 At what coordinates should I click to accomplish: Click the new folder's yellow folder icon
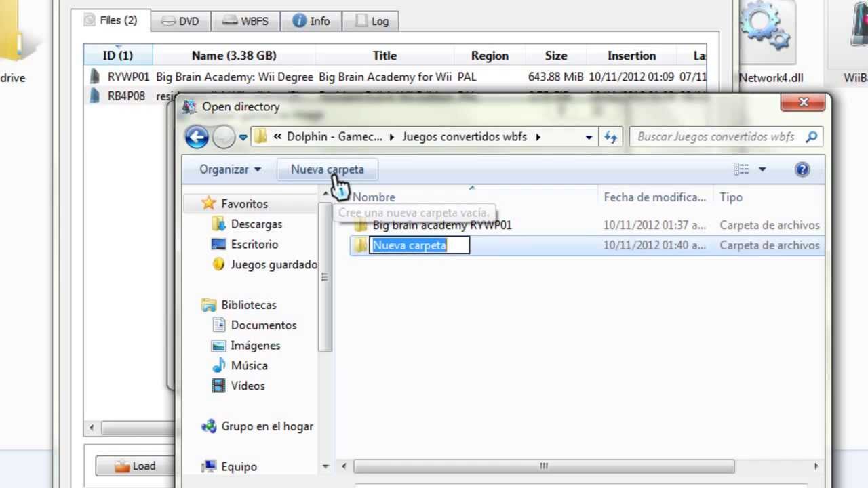[x=360, y=245]
